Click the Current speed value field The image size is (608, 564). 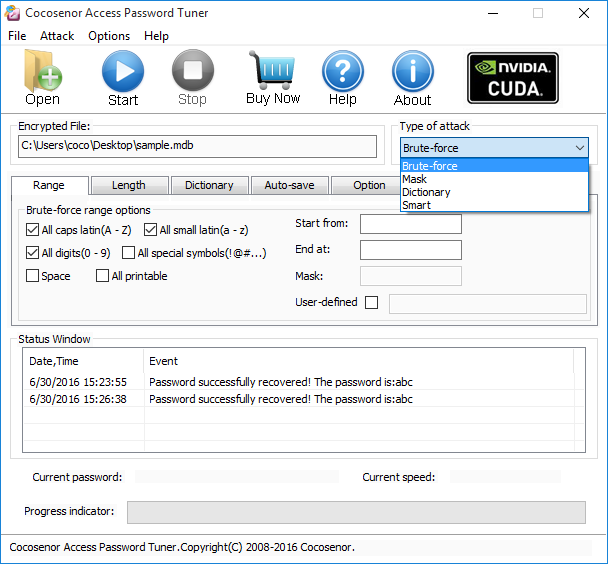coord(505,477)
